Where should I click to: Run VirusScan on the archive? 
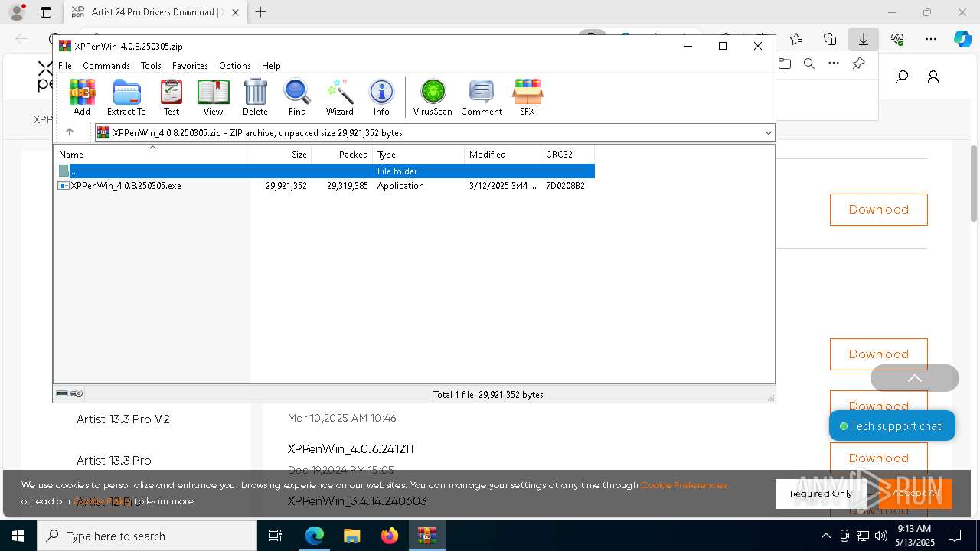(433, 97)
